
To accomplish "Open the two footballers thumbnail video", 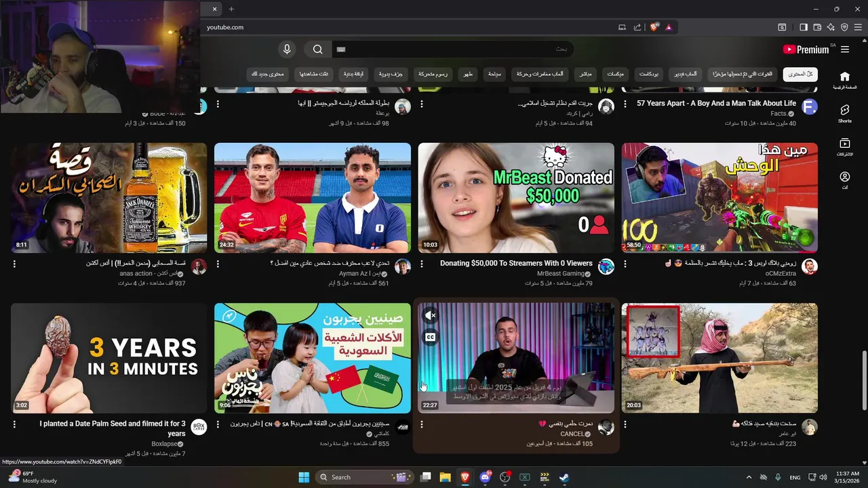I will click(x=313, y=197).
